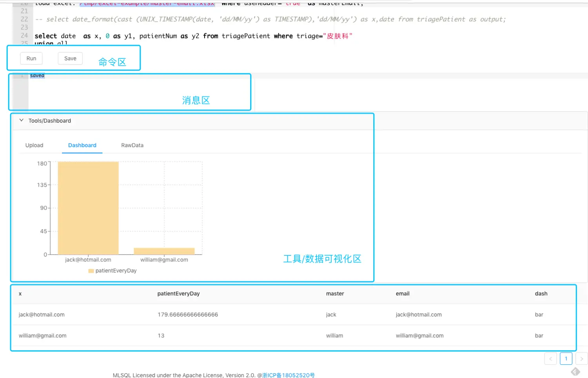
Task: Click the email column header
Action: point(403,294)
